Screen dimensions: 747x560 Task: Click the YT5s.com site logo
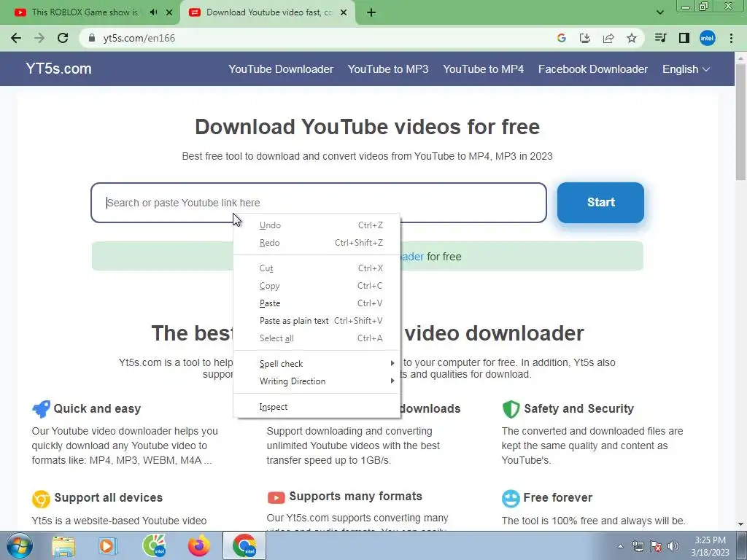tap(58, 69)
